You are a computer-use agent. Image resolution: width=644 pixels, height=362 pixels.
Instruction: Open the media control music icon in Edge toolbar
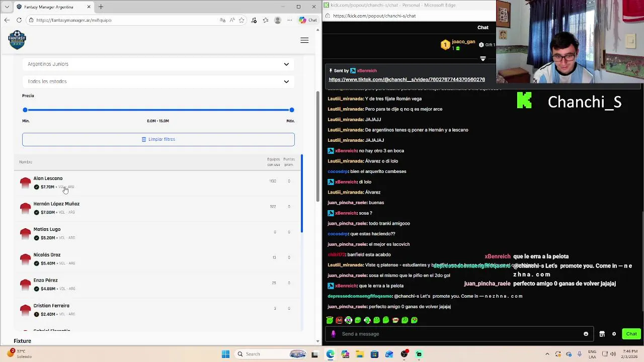(254, 20)
